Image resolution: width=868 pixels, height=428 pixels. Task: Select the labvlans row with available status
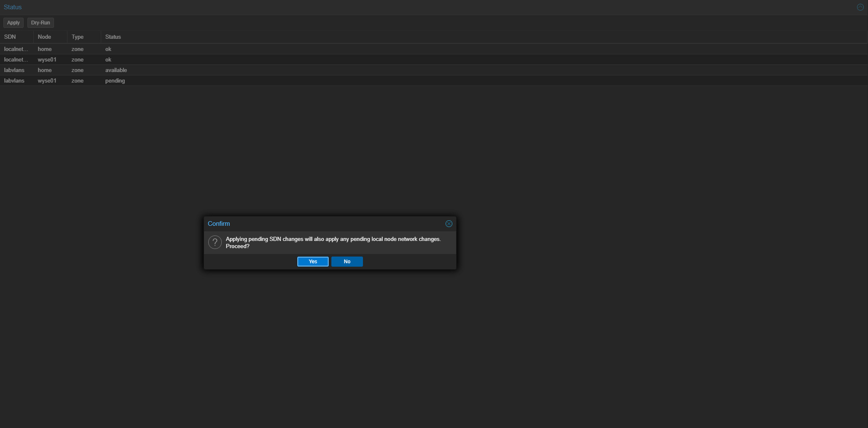pyautogui.click(x=434, y=70)
